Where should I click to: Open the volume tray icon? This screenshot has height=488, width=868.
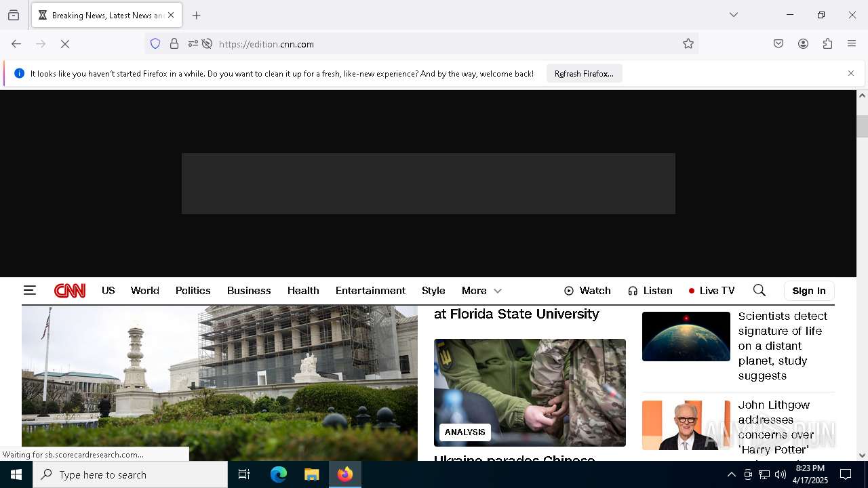[781, 474]
